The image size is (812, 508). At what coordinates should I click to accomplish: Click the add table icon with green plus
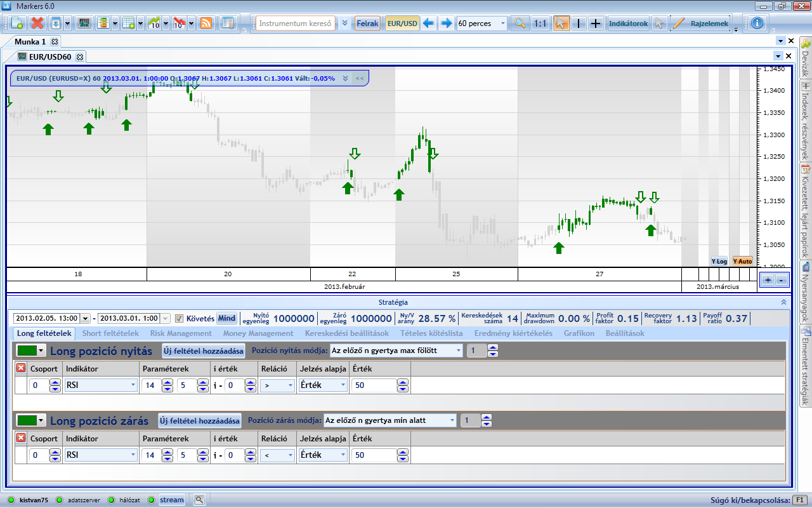tap(128, 23)
